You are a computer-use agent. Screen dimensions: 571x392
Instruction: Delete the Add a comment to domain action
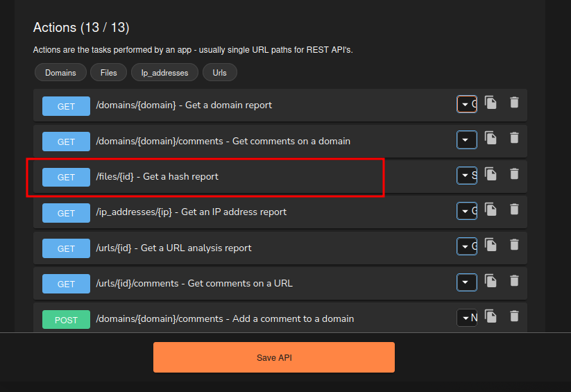[x=514, y=316]
